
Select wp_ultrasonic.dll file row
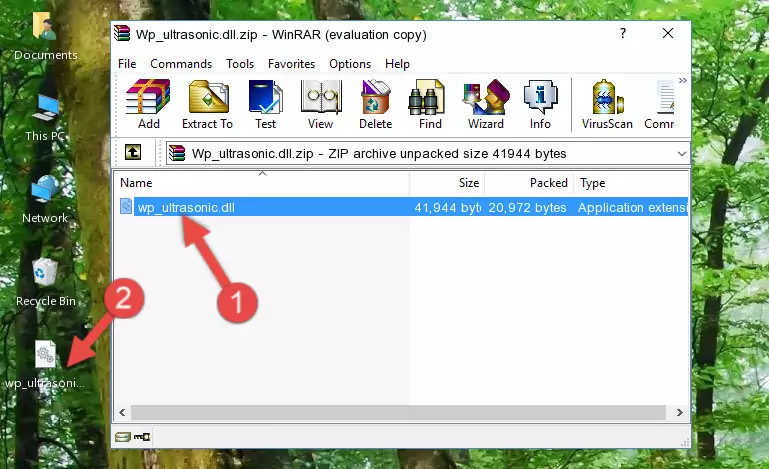[x=402, y=207]
